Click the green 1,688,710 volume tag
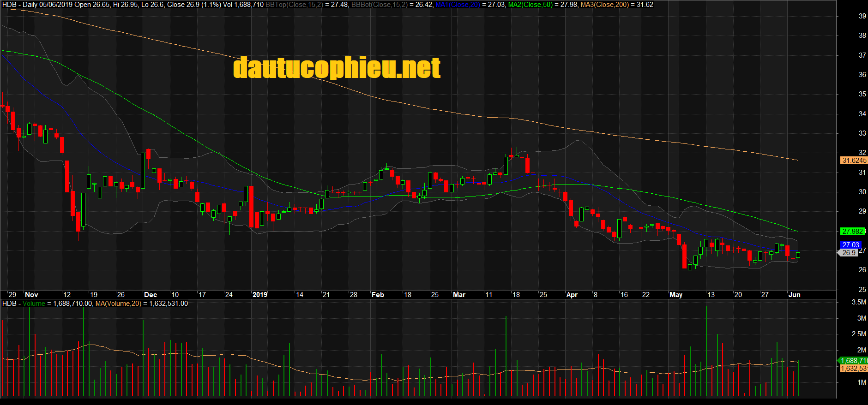Viewport: 868px width, 405px height. (853, 361)
